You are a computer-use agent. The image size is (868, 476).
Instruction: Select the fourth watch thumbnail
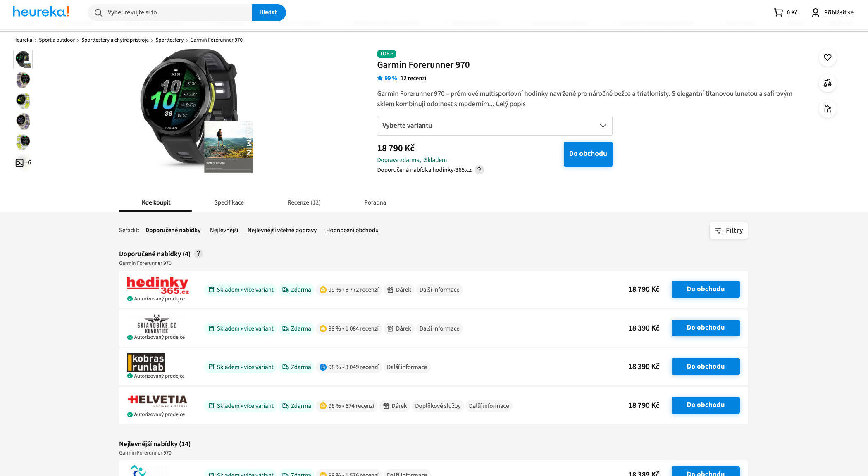[x=23, y=121]
